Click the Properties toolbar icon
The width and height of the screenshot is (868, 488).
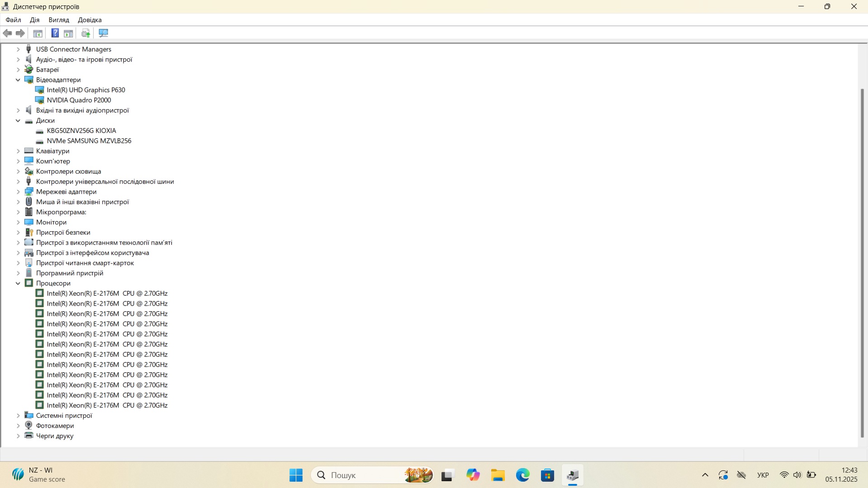tap(38, 33)
